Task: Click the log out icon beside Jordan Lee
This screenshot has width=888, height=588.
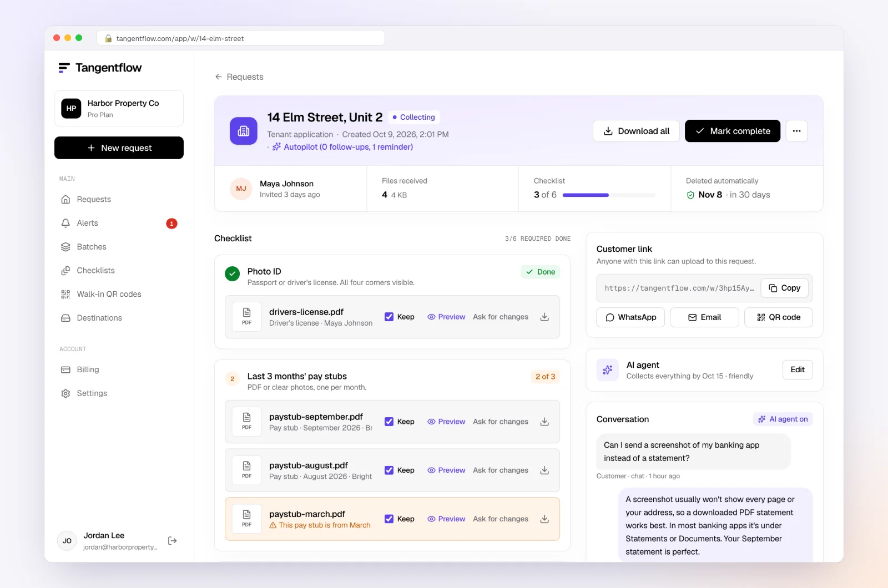Action: [x=173, y=541]
